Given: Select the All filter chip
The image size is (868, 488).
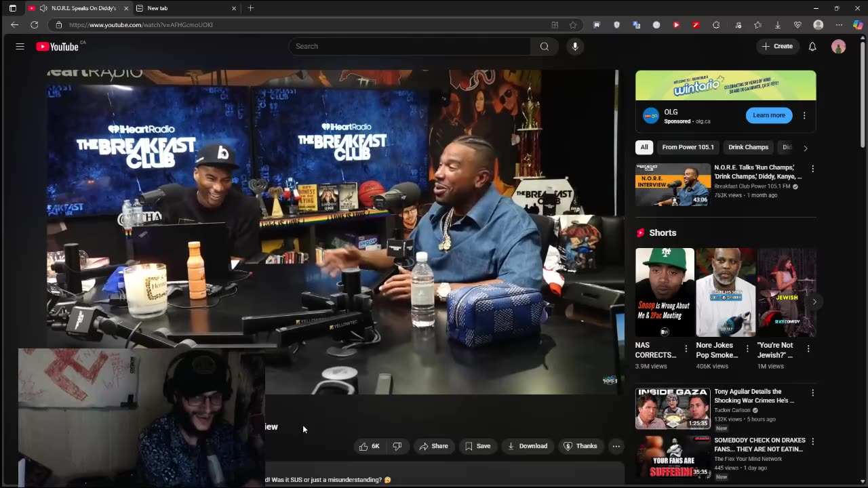Looking at the screenshot, I should point(644,147).
